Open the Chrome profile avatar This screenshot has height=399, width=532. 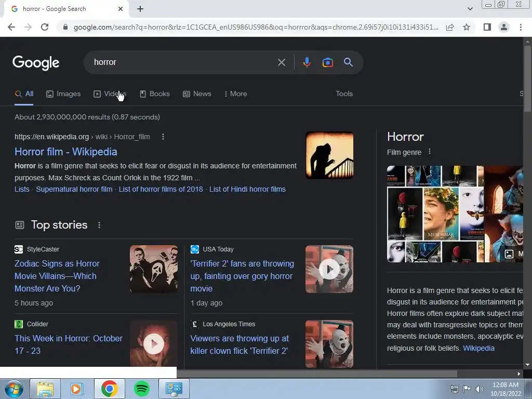[x=504, y=27]
